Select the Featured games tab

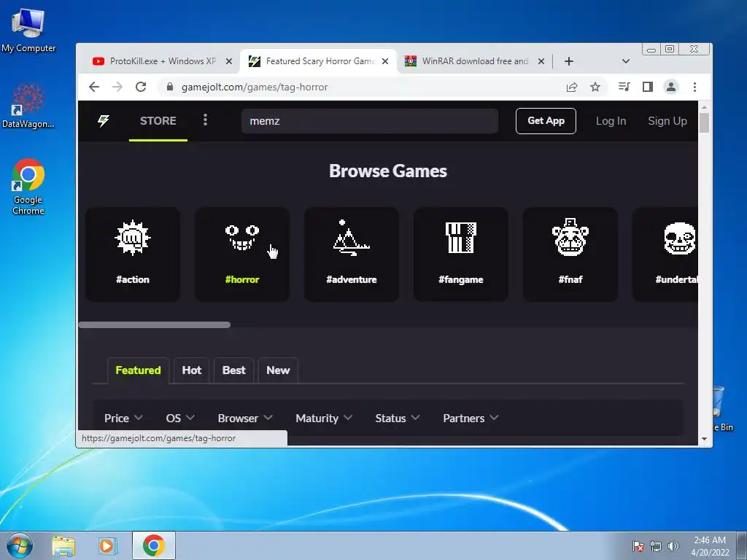[138, 370]
